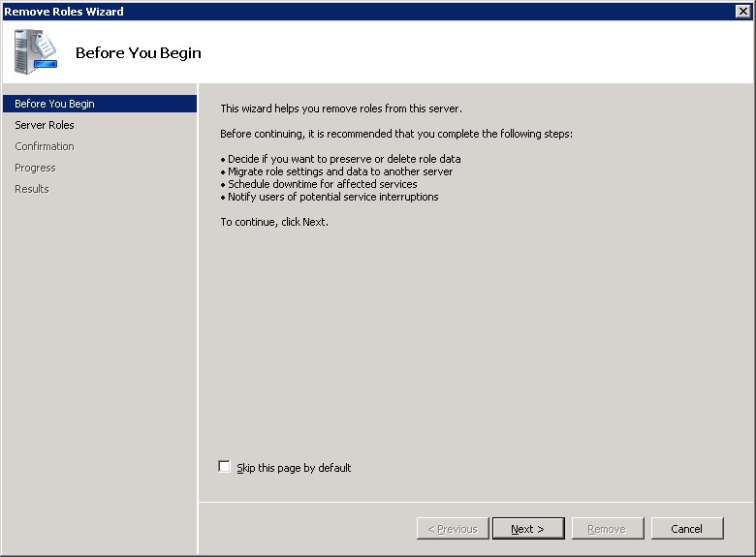Click 'This wizard helps you remove roles' sentence
The image size is (756, 557).
[341, 108]
